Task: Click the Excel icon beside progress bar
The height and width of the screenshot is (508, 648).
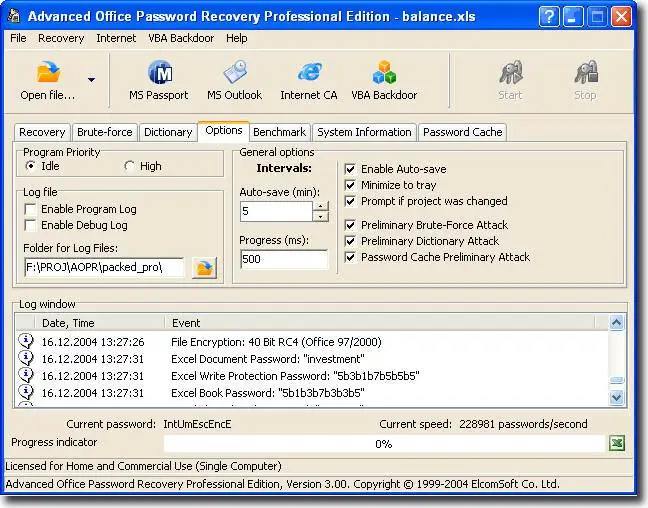Action: 617,443
